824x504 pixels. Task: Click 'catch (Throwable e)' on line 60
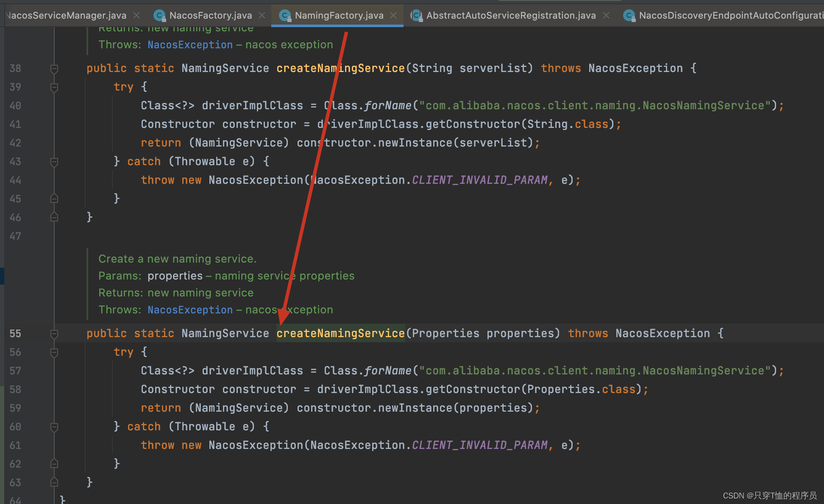pos(191,426)
